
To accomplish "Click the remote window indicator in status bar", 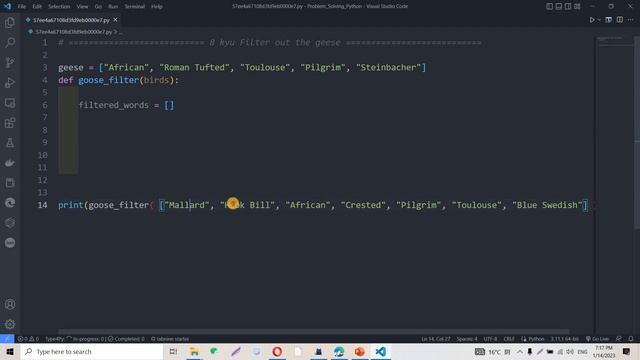I will (x=7, y=339).
